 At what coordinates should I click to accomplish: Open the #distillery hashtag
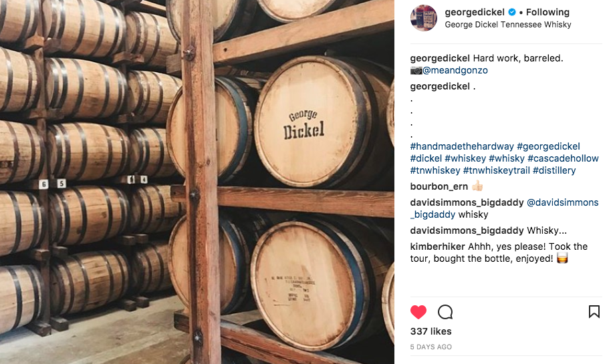coord(554,170)
